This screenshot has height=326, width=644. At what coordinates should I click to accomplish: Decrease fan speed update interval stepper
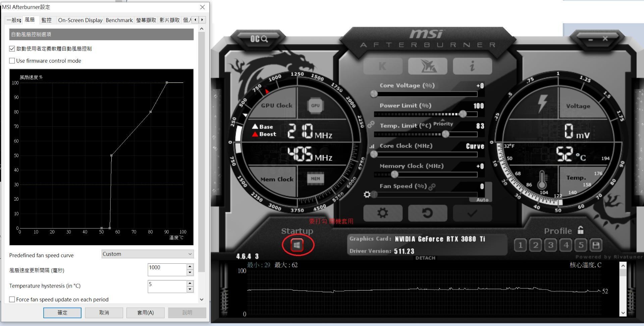tap(190, 273)
